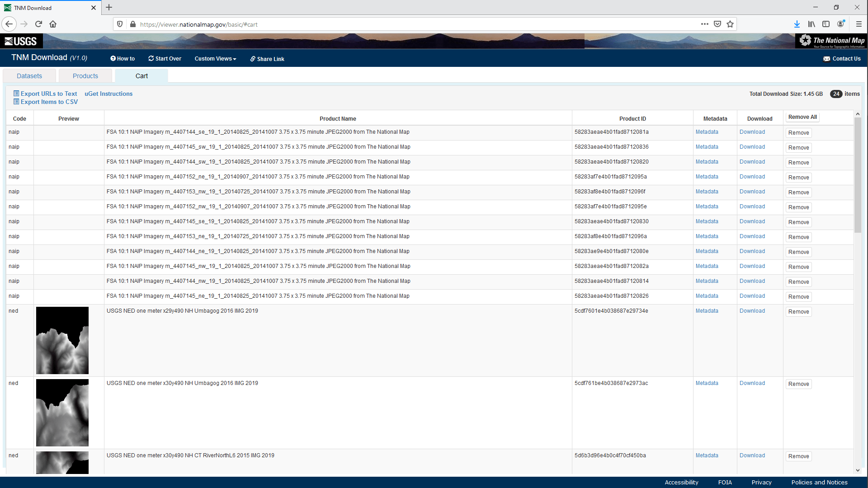The width and height of the screenshot is (868, 488).
Task: Bookmark this page with star icon
Action: point(730,24)
